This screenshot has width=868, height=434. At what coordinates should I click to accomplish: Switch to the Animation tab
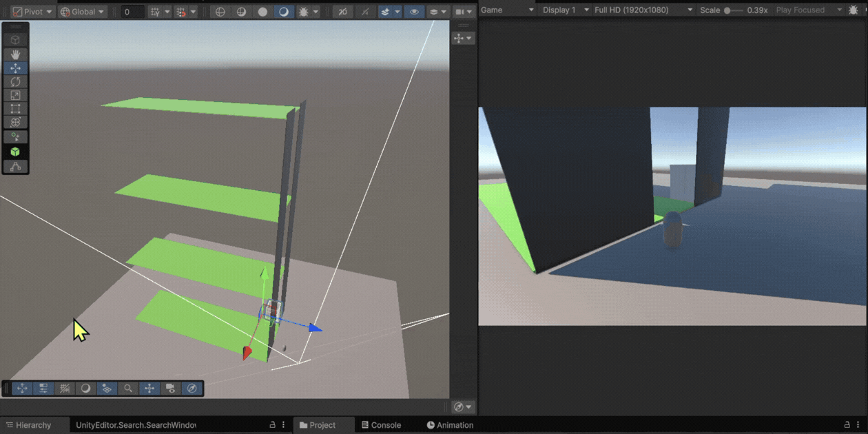coord(450,425)
